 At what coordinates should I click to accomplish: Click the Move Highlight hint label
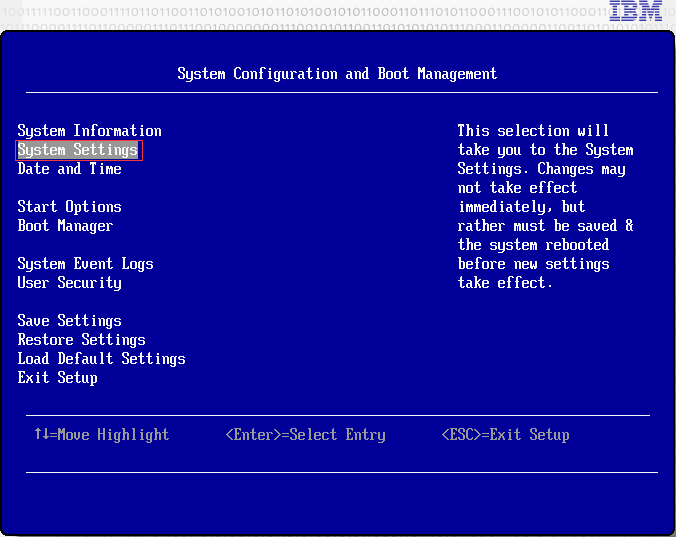point(113,435)
